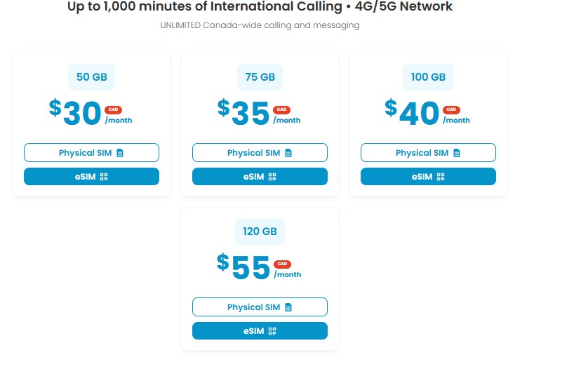Viewport: 588px width, 369px height.
Task: Click QR code icon on 50 GB plan
Action: click(103, 177)
